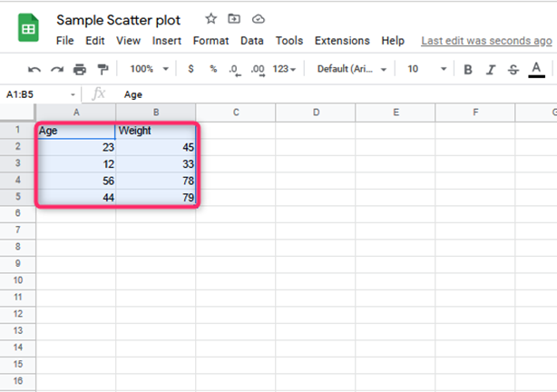Select the cell with value 45

[156, 147]
